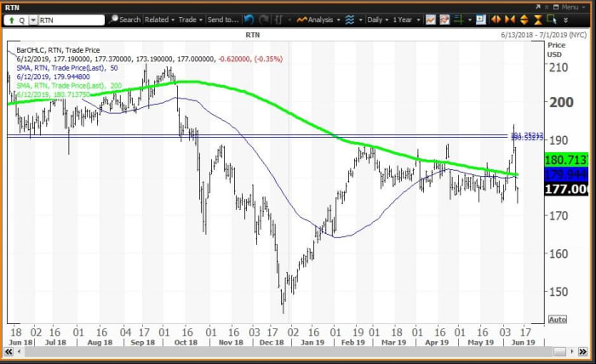
Task: Click the blue add panel icon
Action: pos(481,20)
